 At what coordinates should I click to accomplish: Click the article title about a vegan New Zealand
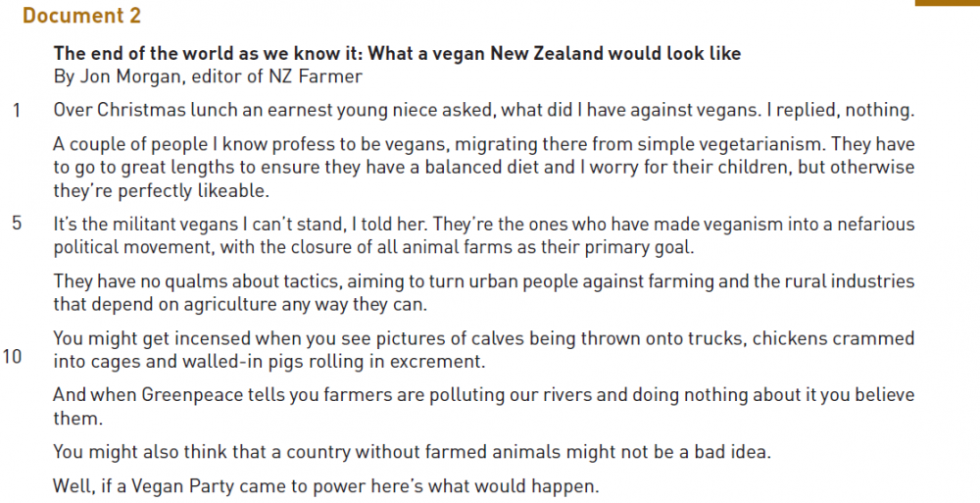pos(397,54)
